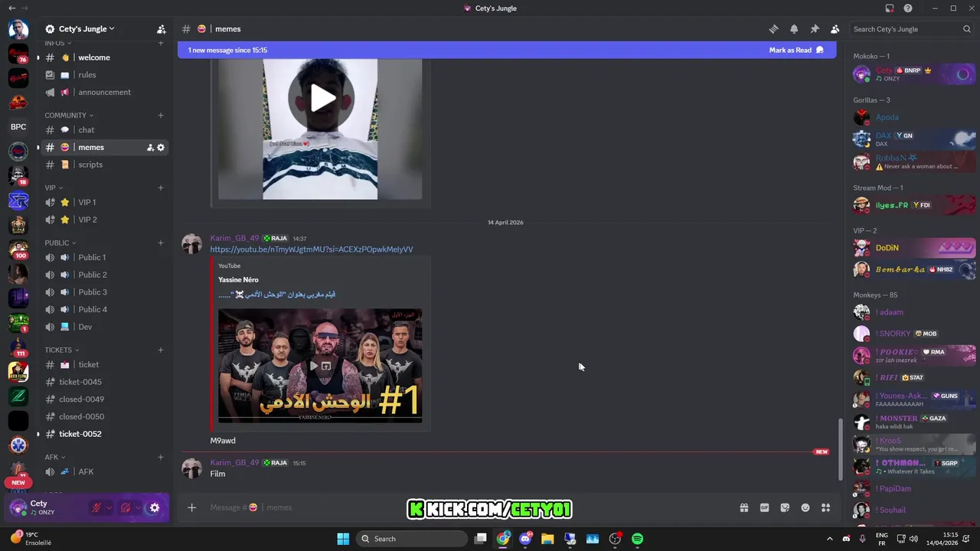Open DoDiN member profile

[x=914, y=248]
